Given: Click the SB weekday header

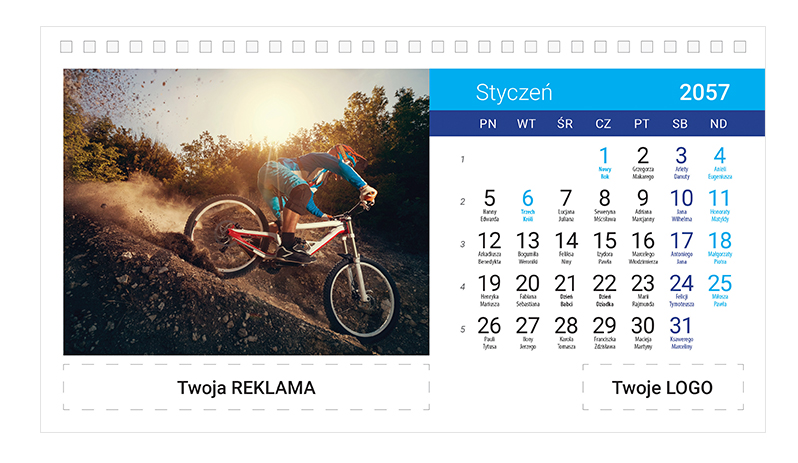Looking at the screenshot, I should (680, 124).
